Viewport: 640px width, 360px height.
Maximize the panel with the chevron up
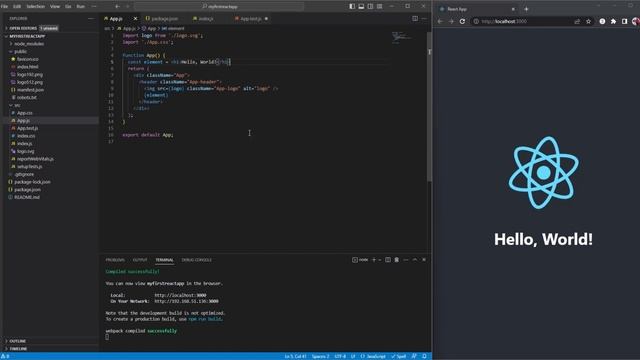pyautogui.click(x=415, y=260)
